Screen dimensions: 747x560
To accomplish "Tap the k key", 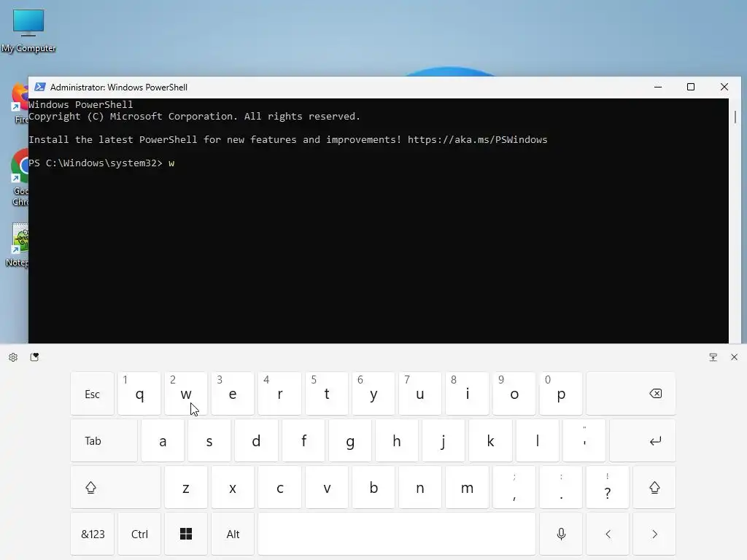I will tap(490, 441).
